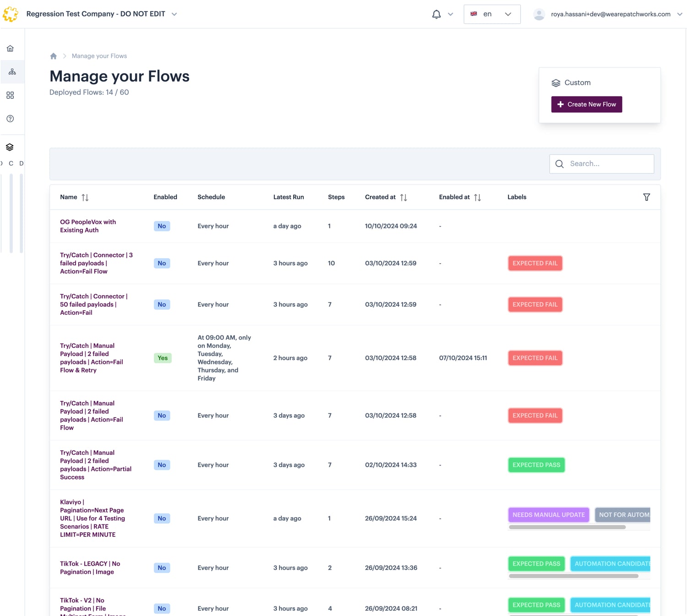Click the Patchworks puzzle logo
The height and width of the screenshot is (616, 687).
pos(10,14)
